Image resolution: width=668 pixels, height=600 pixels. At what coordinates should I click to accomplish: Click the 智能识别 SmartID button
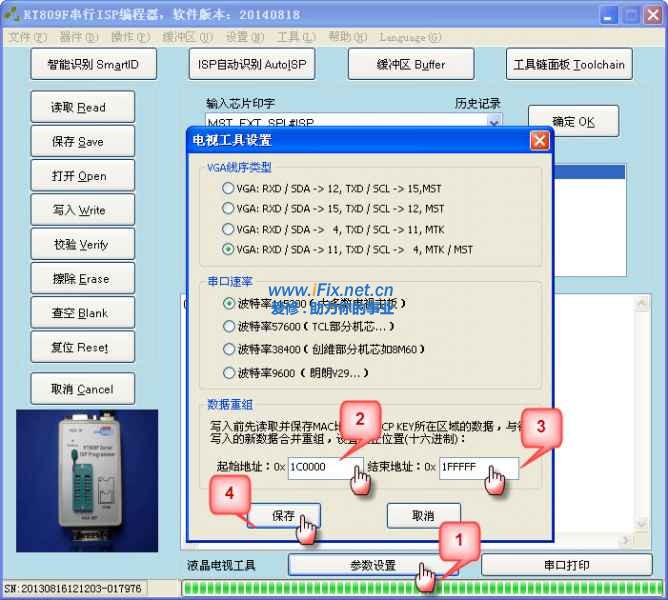click(93, 65)
